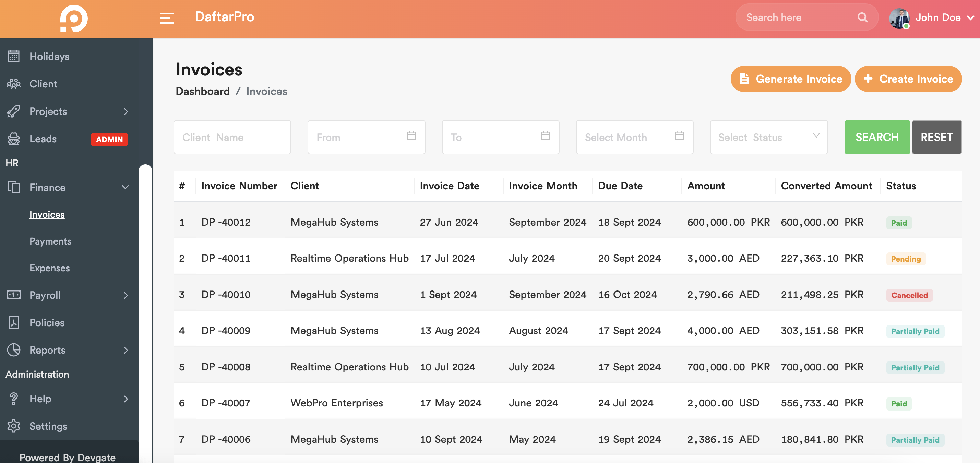The width and height of the screenshot is (980, 463).
Task: Expand the Reports submenu arrow
Action: (126, 350)
